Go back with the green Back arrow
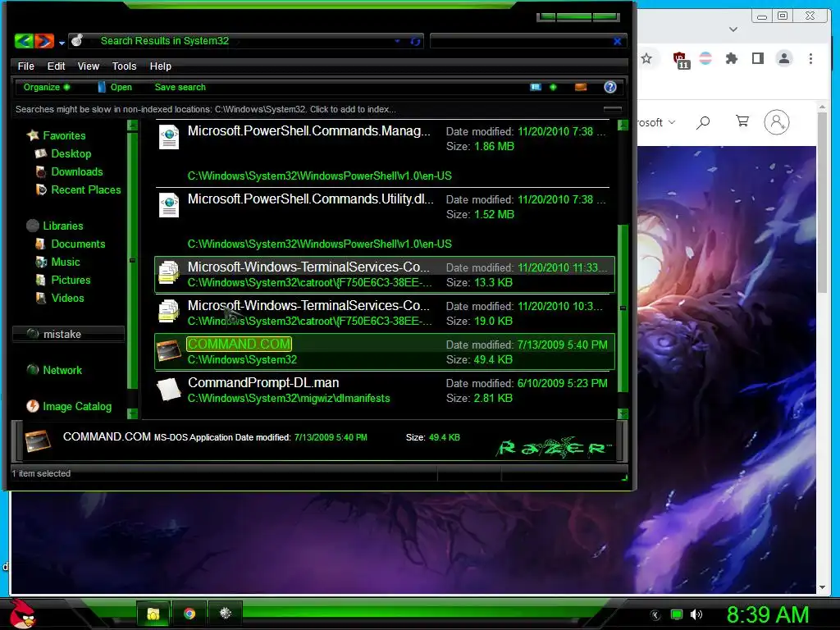840x630 pixels. coord(24,41)
